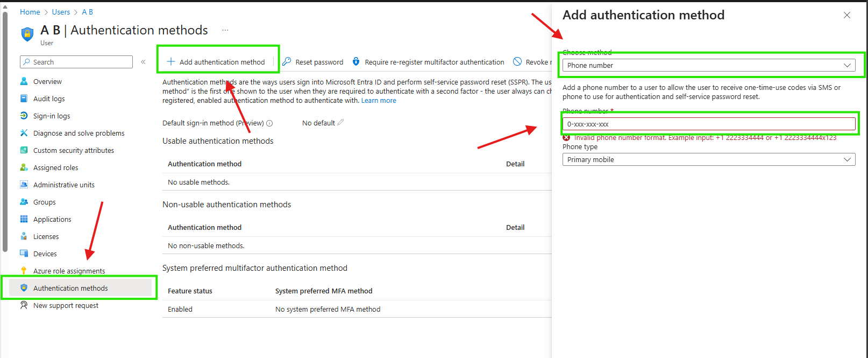Close the Add authentication method panel
Image resolution: width=868 pixels, height=358 pixels.
click(x=847, y=15)
